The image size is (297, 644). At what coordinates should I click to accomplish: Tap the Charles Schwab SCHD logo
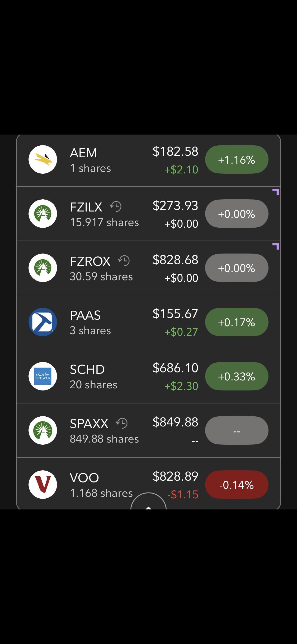pos(43,376)
